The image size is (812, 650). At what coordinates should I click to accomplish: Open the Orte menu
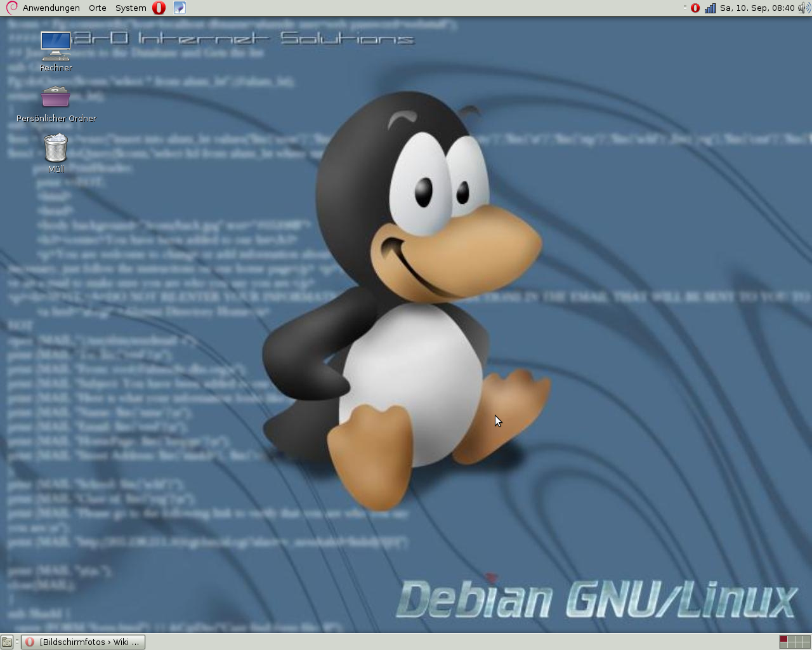[97, 8]
